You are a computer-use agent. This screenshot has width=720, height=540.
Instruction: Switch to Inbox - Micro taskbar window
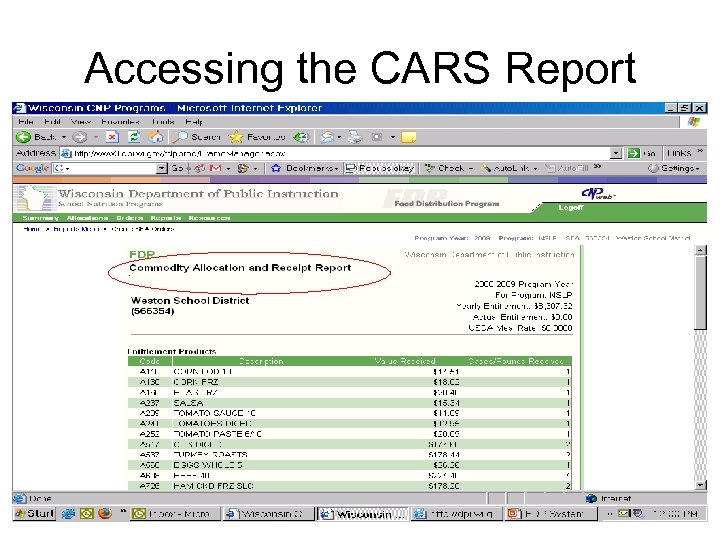click(x=174, y=514)
